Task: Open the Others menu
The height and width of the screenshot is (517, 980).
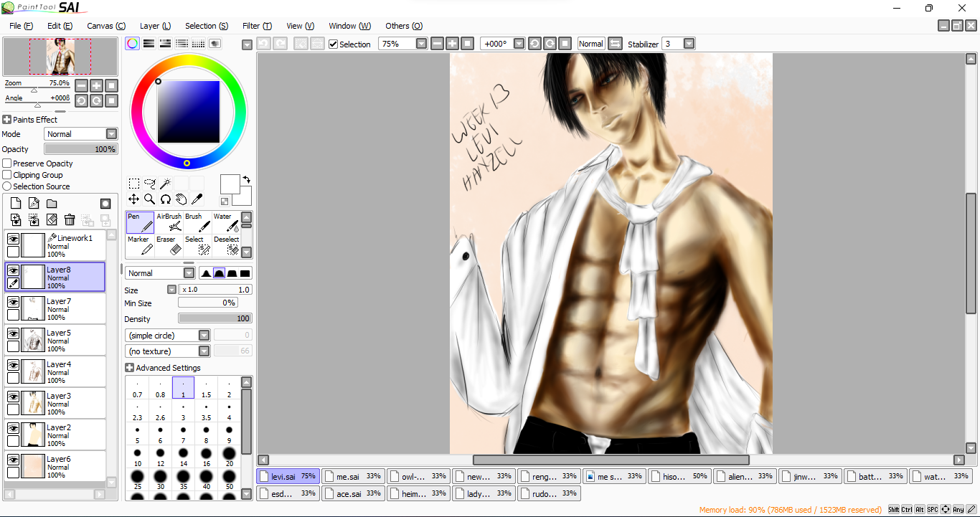Action: coord(404,26)
